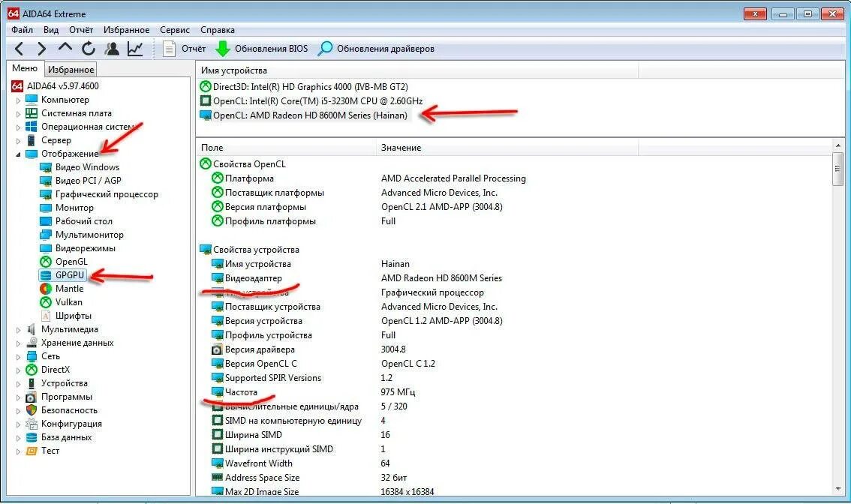The height and width of the screenshot is (504, 851).
Task: Open the graph chart toolbar icon
Action: click(x=135, y=49)
